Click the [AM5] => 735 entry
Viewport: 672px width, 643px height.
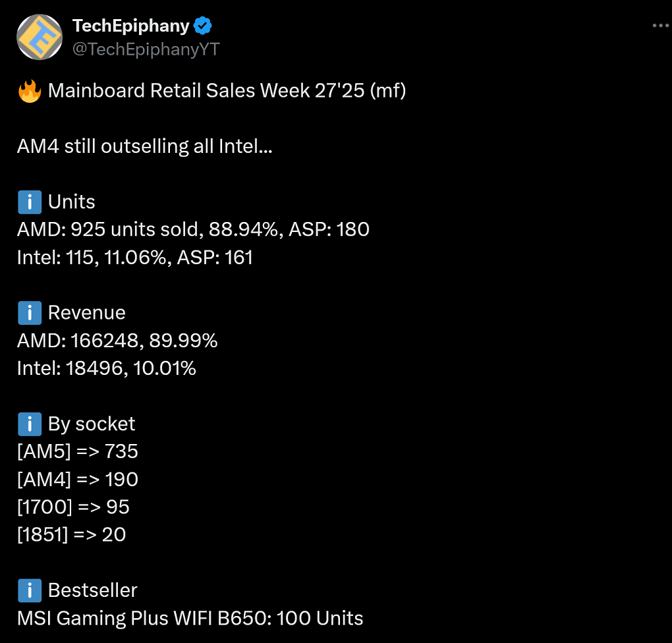[78, 452]
